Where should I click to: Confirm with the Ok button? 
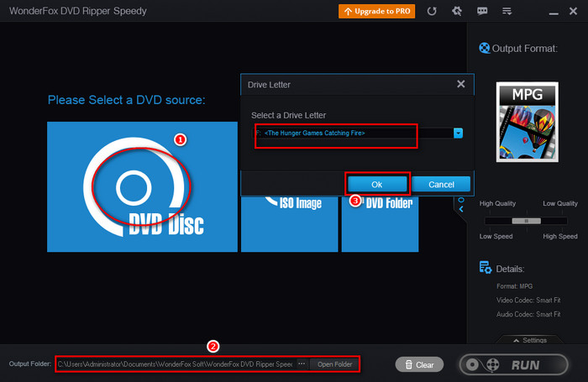click(x=377, y=185)
